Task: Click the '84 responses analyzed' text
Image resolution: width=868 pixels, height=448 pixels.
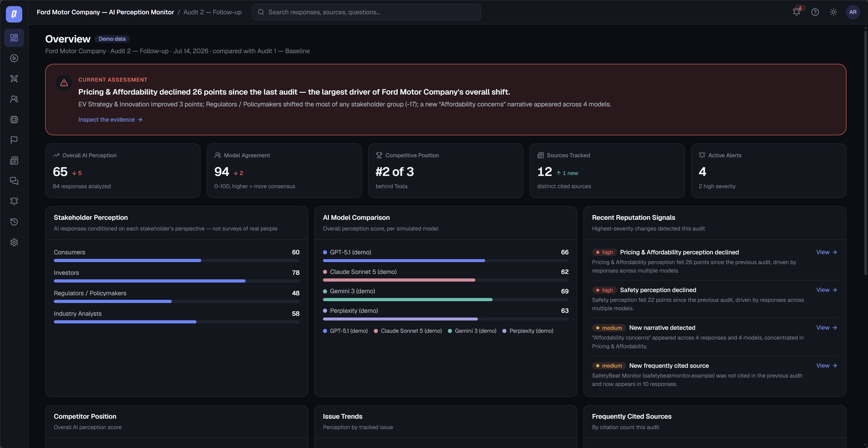Action: pyautogui.click(x=82, y=186)
